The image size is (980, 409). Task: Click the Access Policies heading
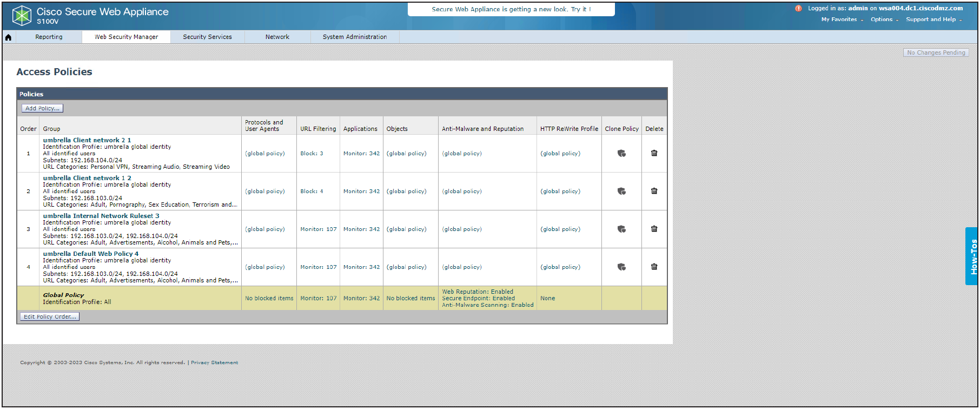coord(54,72)
